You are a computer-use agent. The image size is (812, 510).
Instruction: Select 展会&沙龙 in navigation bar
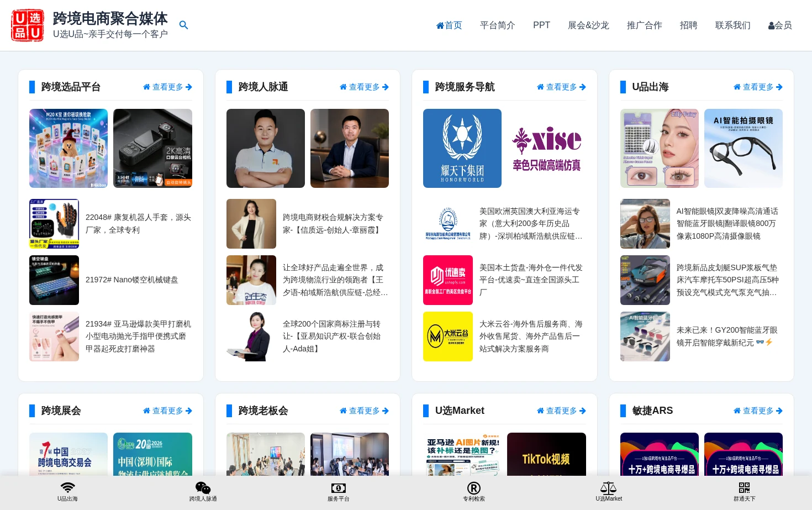(x=588, y=25)
